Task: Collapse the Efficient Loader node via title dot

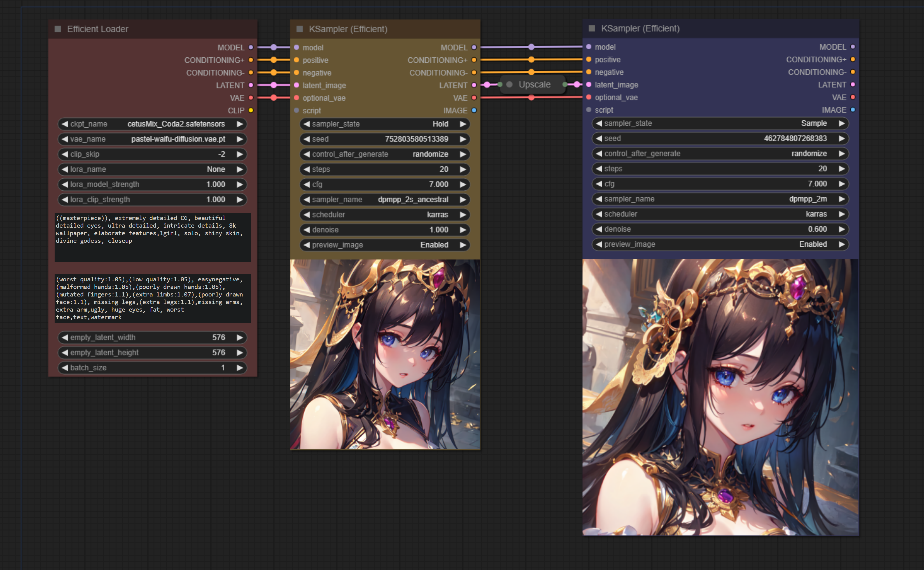Action: 58,29
